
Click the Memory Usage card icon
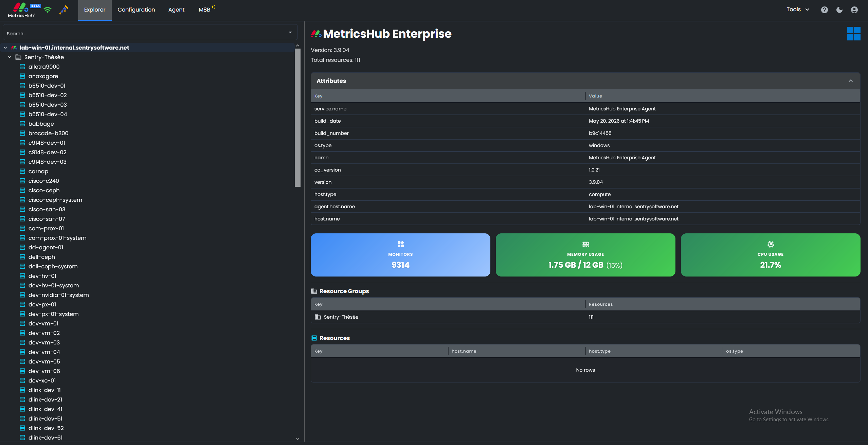585,244
